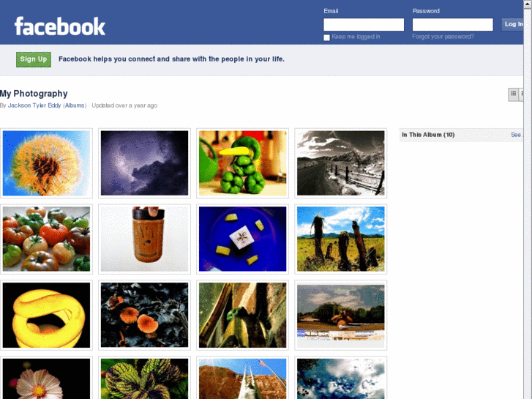Open the orange mushrooms photo

145,315
